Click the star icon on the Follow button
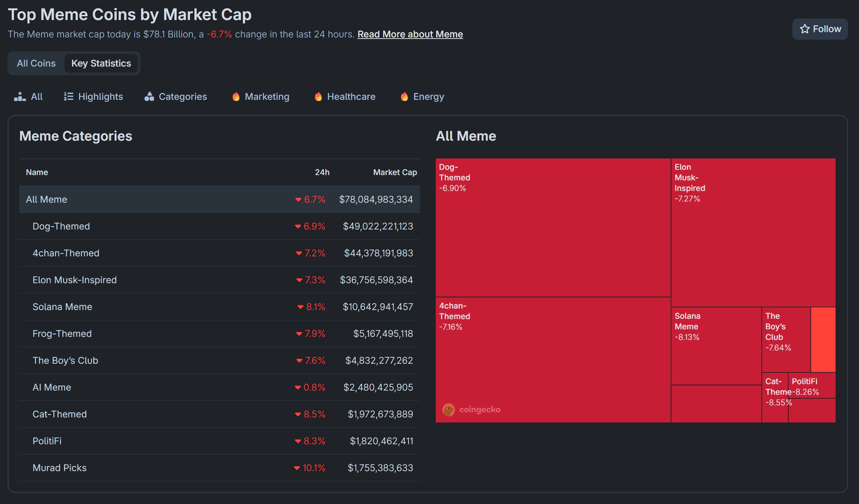Viewport: 859px width, 504px height. [805, 29]
